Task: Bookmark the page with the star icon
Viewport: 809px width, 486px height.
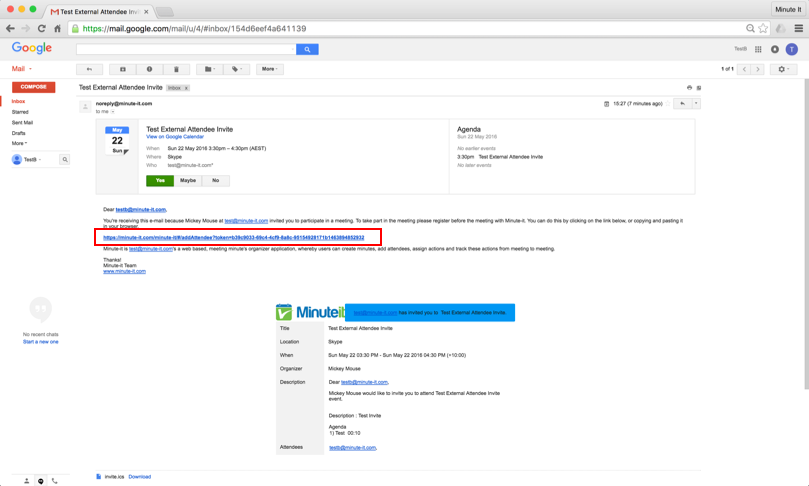Action: point(763,28)
